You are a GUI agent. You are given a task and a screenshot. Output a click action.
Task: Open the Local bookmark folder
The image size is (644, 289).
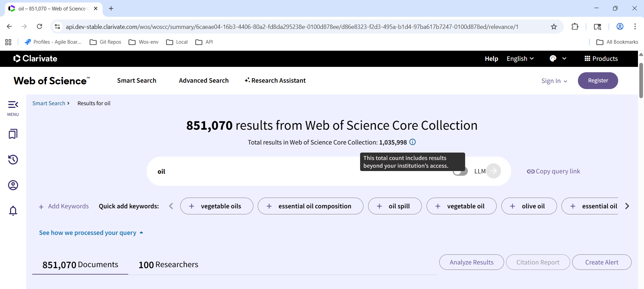177,42
